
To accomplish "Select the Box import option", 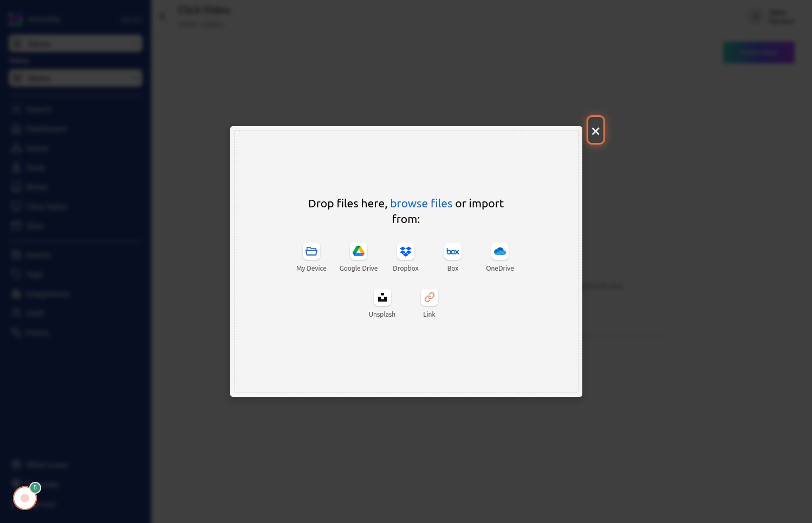I will [453, 258].
